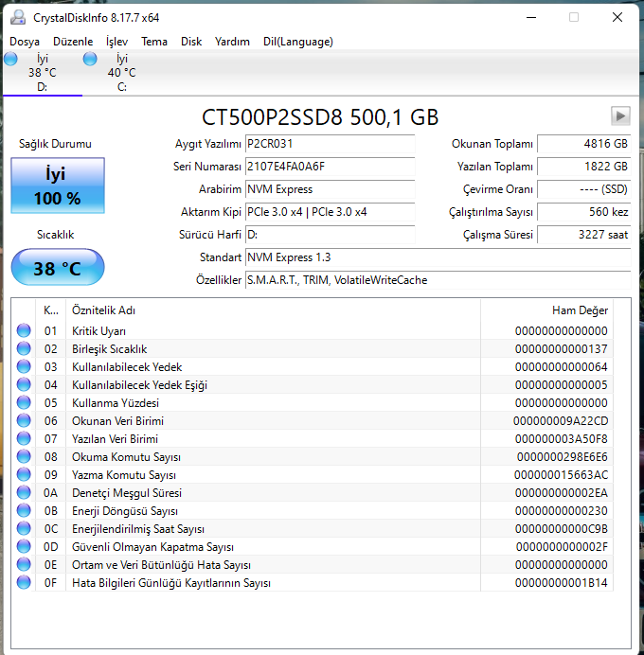Select the Kritik Uyarı row name
Image resolution: width=644 pixels, height=655 pixels.
98,331
